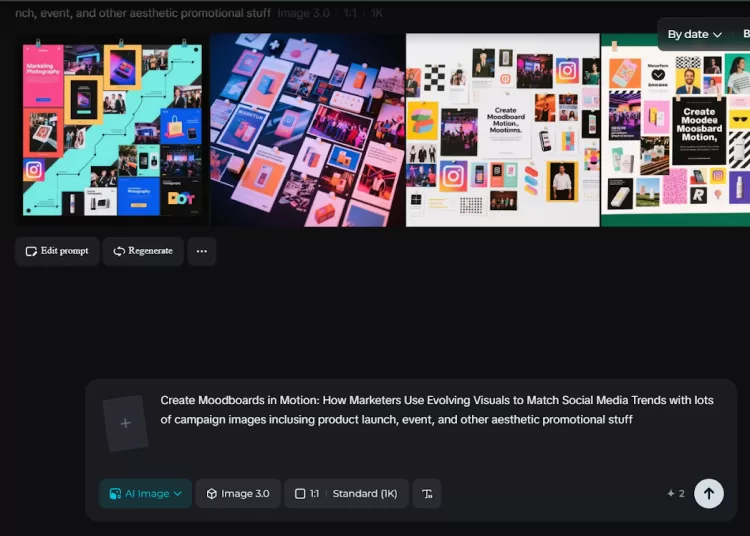Open the By date sorting dropdown
This screenshot has height=536, width=750.
695,34
